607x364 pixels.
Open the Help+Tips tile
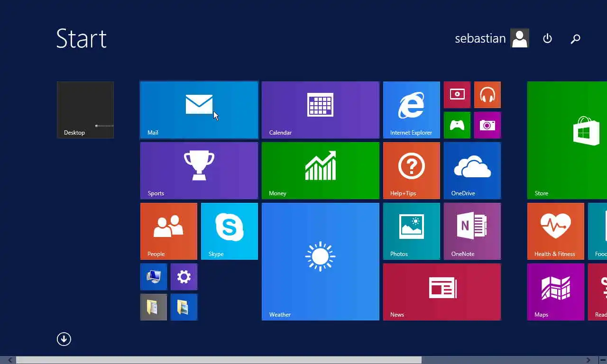pyautogui.click(x=412, y=171)
